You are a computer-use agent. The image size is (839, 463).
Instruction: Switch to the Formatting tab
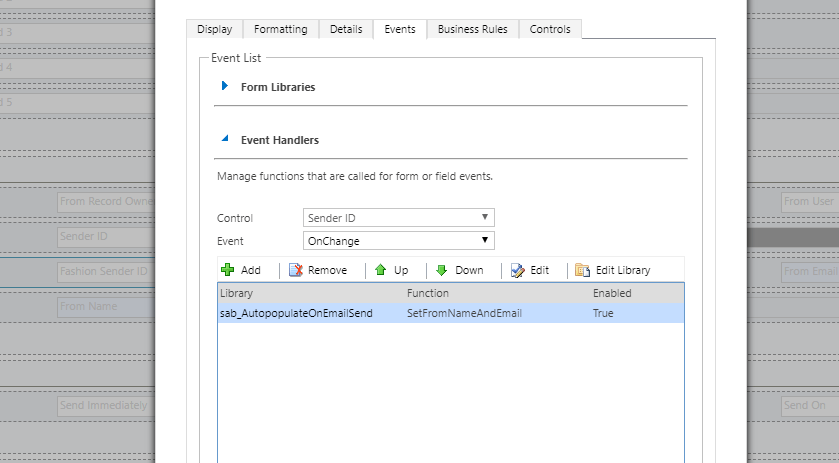[x=280, y=30]
